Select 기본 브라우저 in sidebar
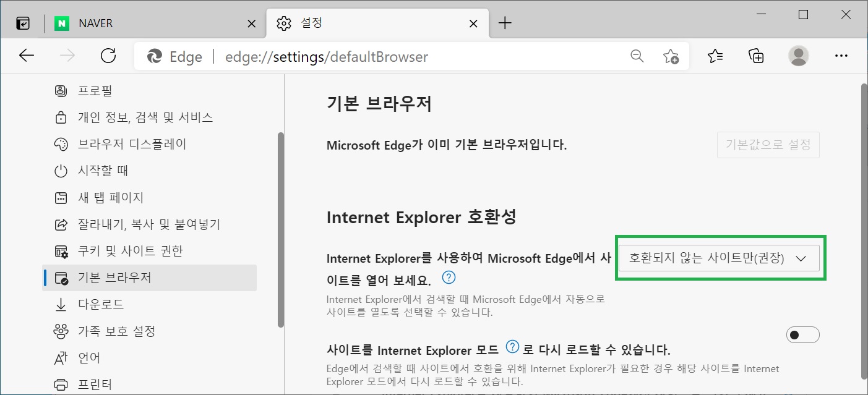 tap(149, 278)
